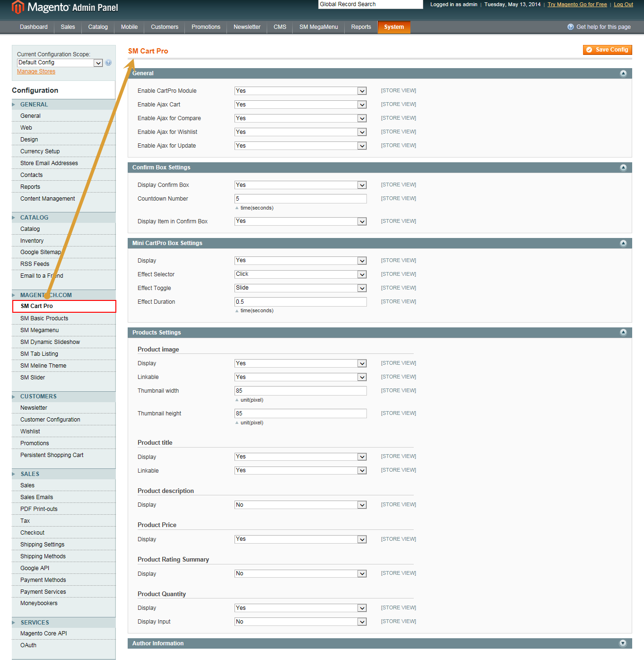Open the Mobile menu
This screenshot has width=644, height=660.
(x=129, y=27)
